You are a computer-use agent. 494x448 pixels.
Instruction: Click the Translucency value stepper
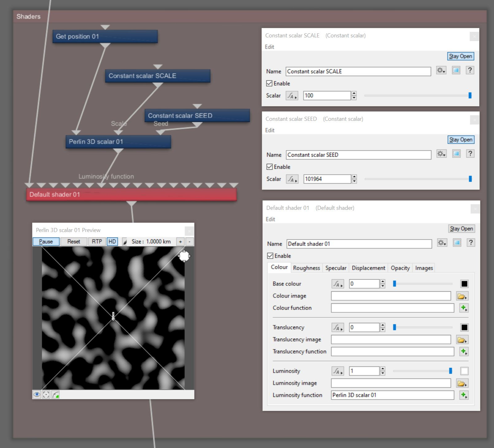(x=383, y=328)
